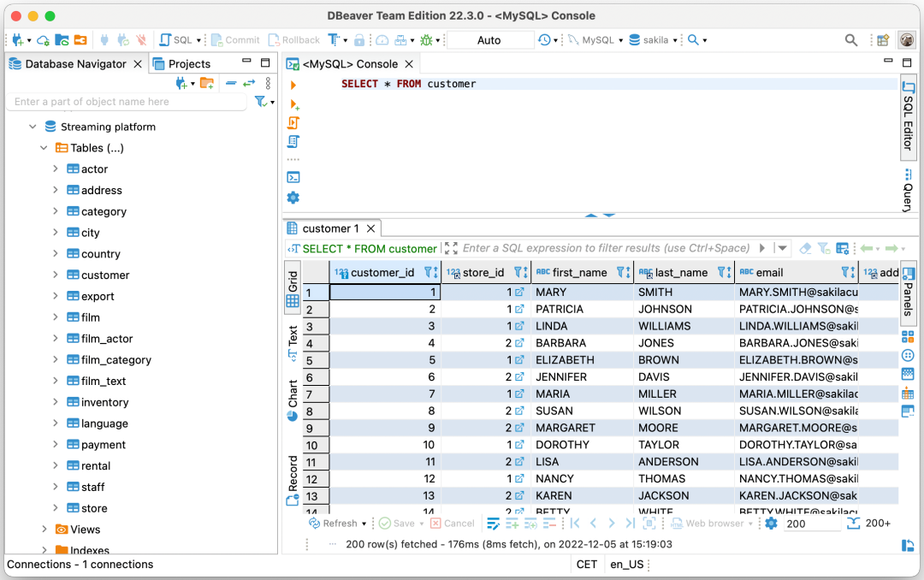Image resolution: width=924 pixels, height=580 pixels.
Task: Expand the Views node
Action: pos(44,529)
